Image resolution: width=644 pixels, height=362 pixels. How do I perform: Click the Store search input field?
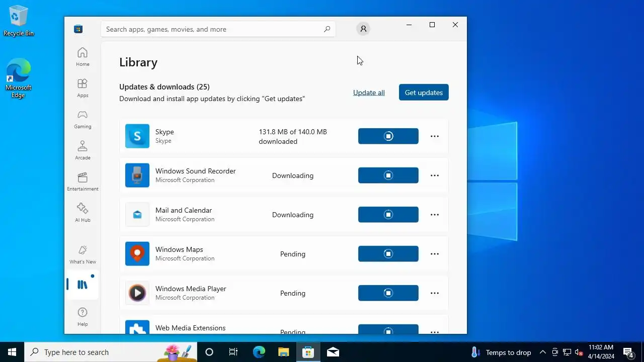(x=218, y=29)
